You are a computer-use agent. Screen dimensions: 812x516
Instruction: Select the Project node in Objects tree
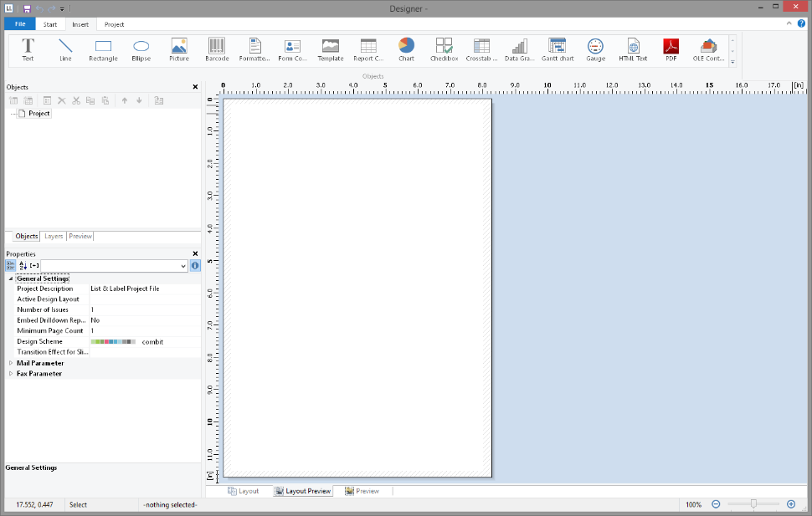39,113
